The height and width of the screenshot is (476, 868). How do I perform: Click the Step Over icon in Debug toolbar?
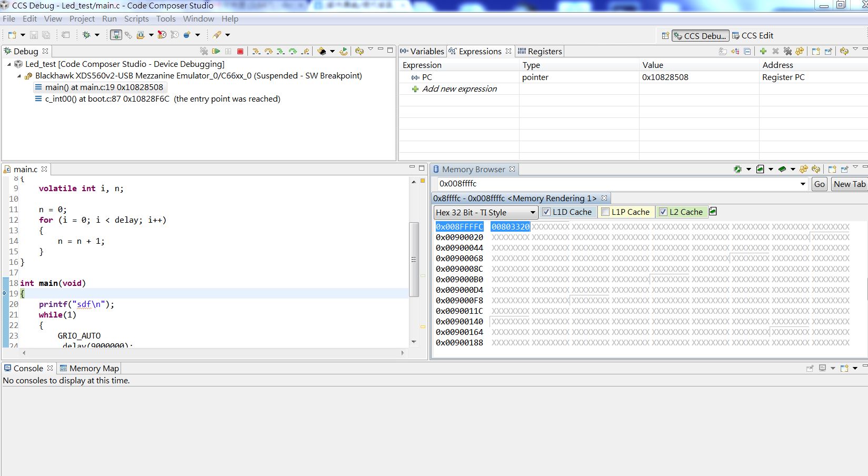268,51
